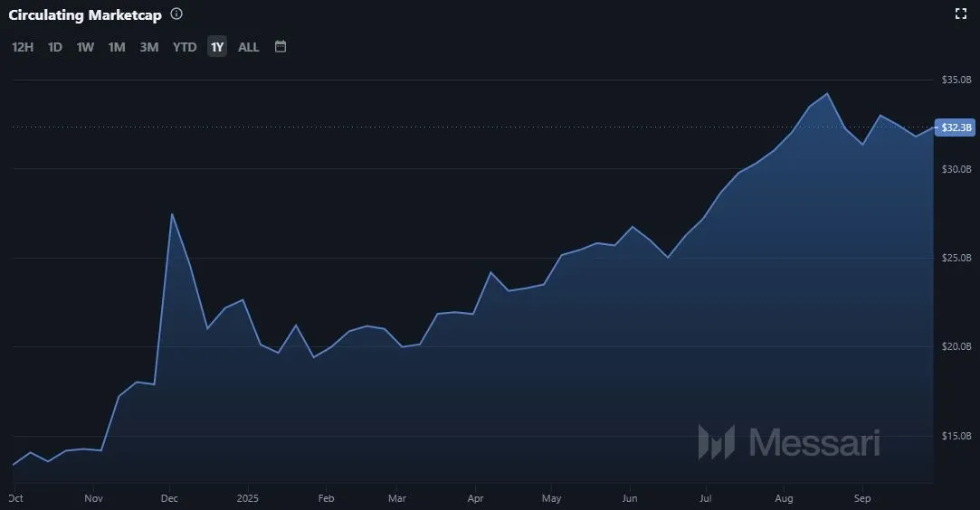Image resolution: width=980 pixels, height=510 pixels.
Task: Choose the 1W time range
Action: (85, 47)
